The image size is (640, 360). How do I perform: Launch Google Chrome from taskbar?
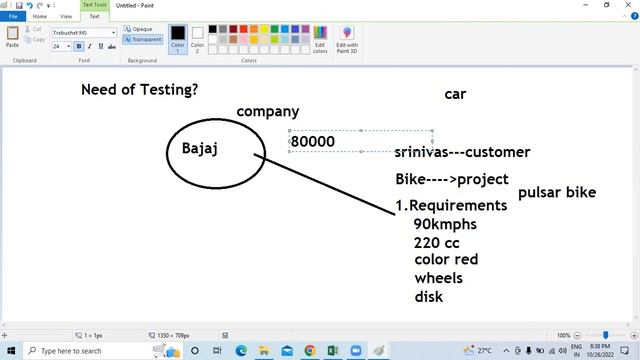pos(310,351)
